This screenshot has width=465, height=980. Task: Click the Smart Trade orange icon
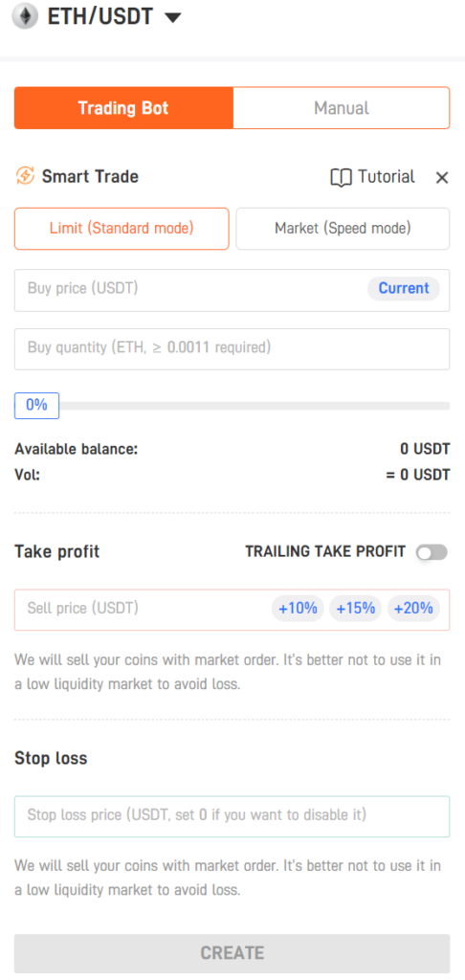coord(25,176)
